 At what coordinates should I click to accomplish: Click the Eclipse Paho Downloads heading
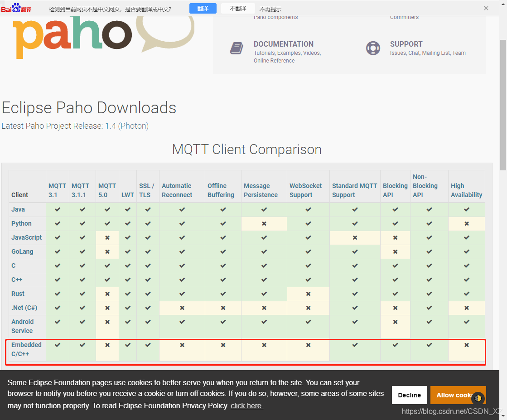point(89,108)
